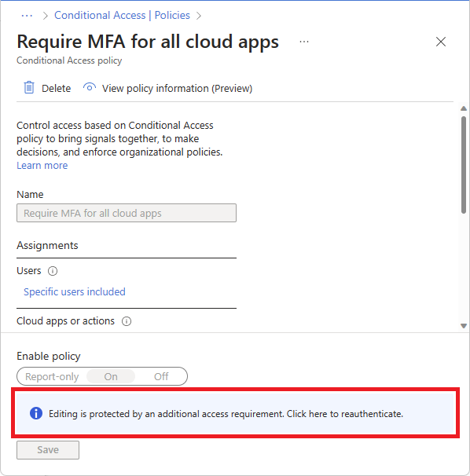Click the vertical scrollbar thumb
Viewport: 470px width, 476px height.
[464, 165]
